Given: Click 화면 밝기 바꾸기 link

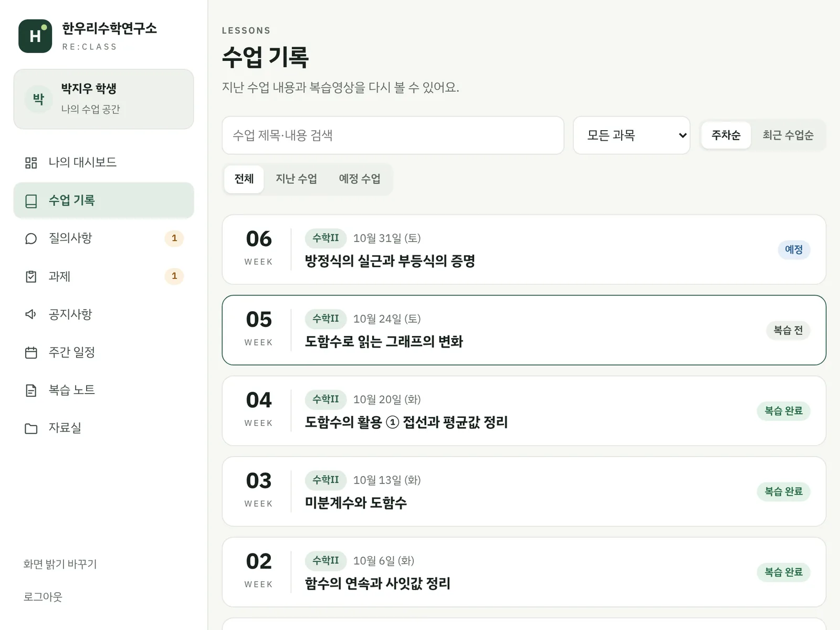Looking at the screenshot, I should click(60, 564).
